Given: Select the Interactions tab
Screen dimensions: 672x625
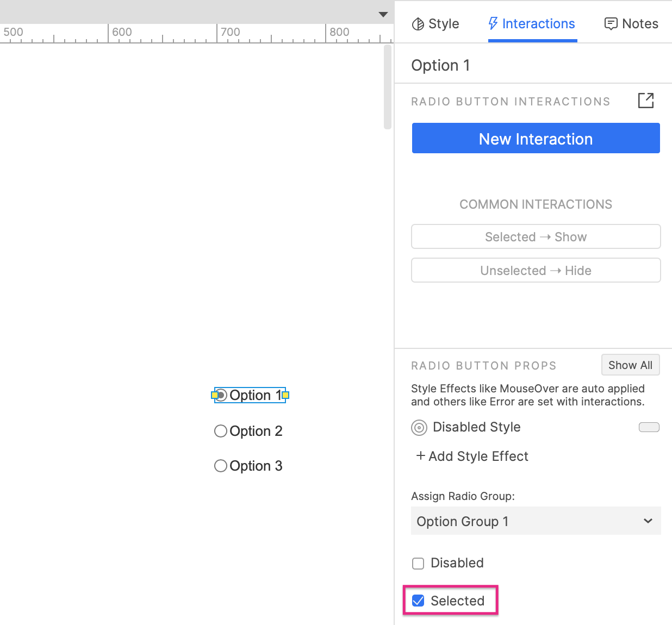Looking at the screenshot, I should 532,24.
